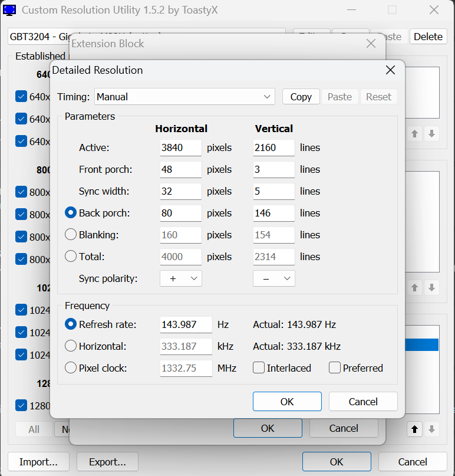
Task: Choose the Pixel clock radio option
Action: 71,368
